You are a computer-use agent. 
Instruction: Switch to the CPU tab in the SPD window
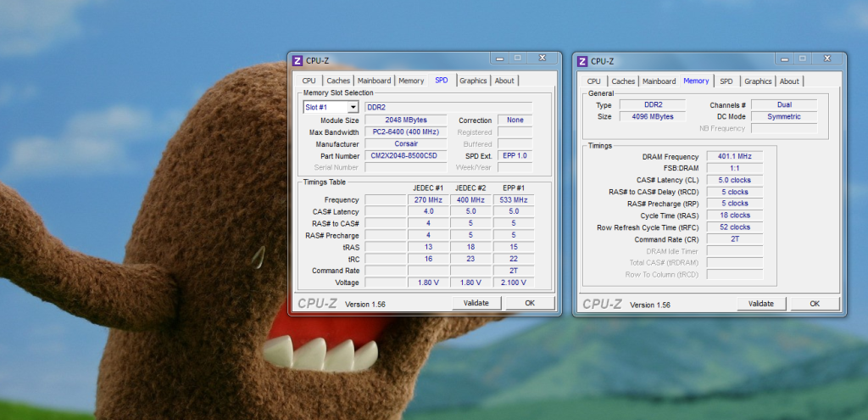pos(309,81)
